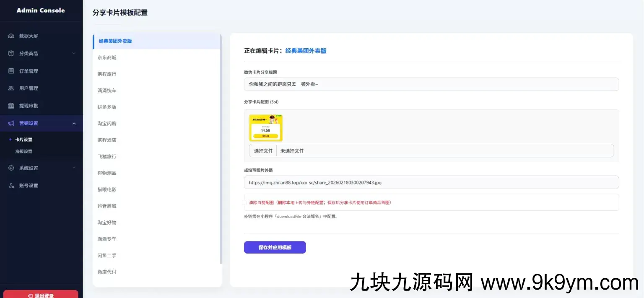Click the 订单管理 list icon
This screenshot has height=298, width=644.
tap(11, 71)
